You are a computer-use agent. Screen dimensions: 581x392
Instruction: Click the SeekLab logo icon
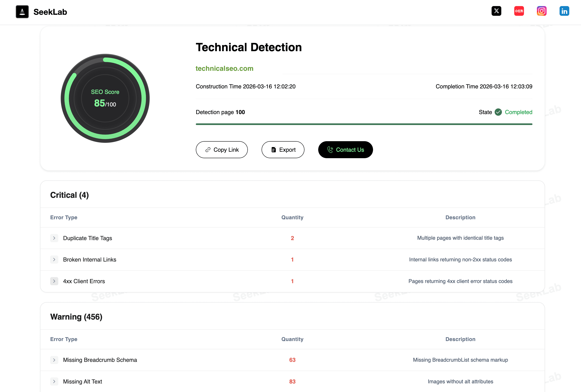click(22, 12)
